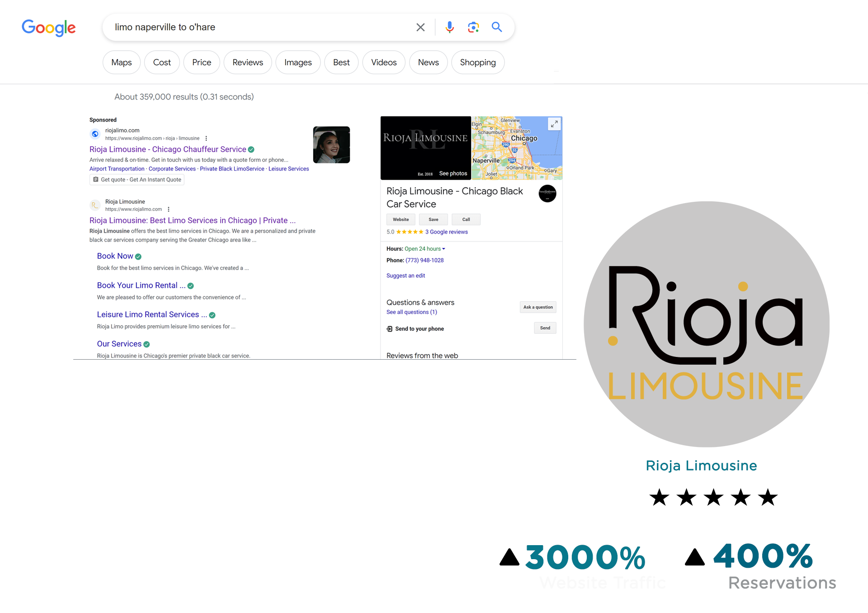The height and width of the screenshot is (613, 868).
Task: Open See all questions (1)
Action: pos(412,312)
